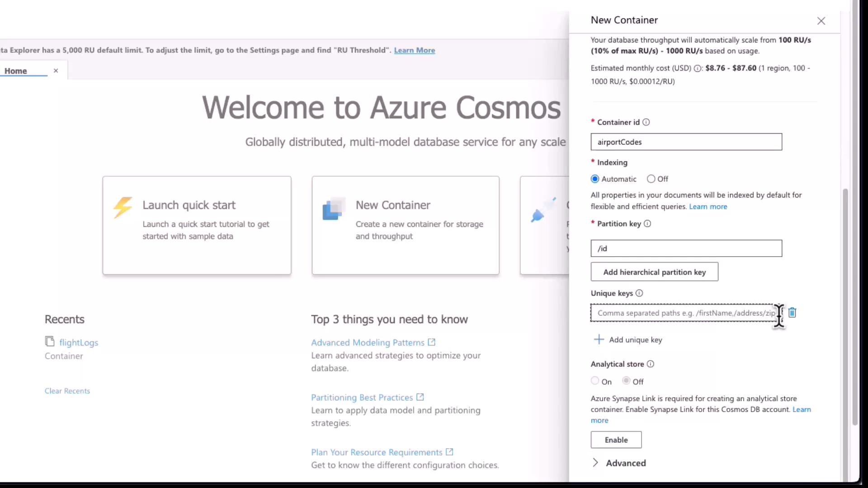Click the New Container card icon
This screenshot has height=488, width=868.
334,209
